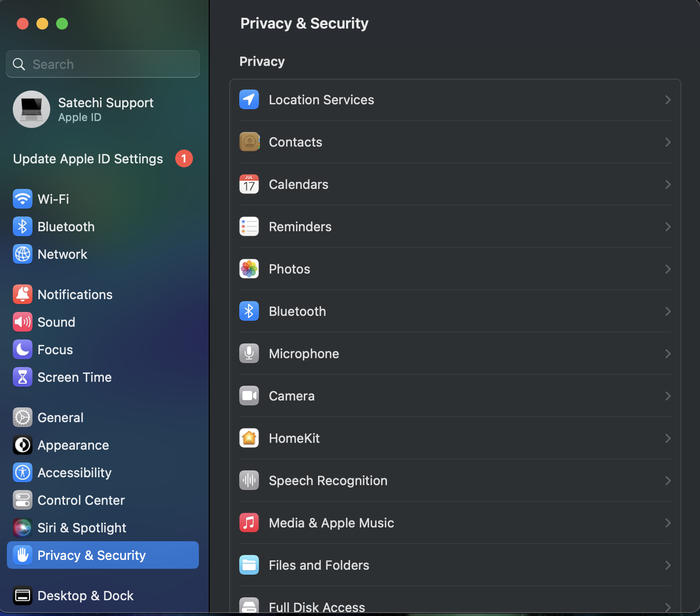Click the Wi-Fi icon in sidebar
700x616 pixels.
point(23,199)
